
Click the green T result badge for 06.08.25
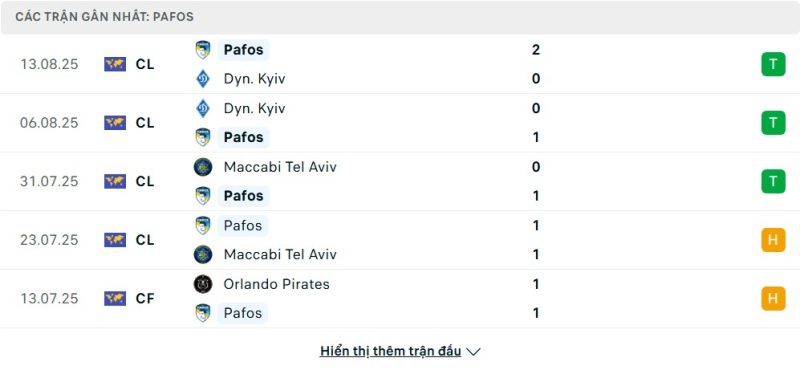773,123
